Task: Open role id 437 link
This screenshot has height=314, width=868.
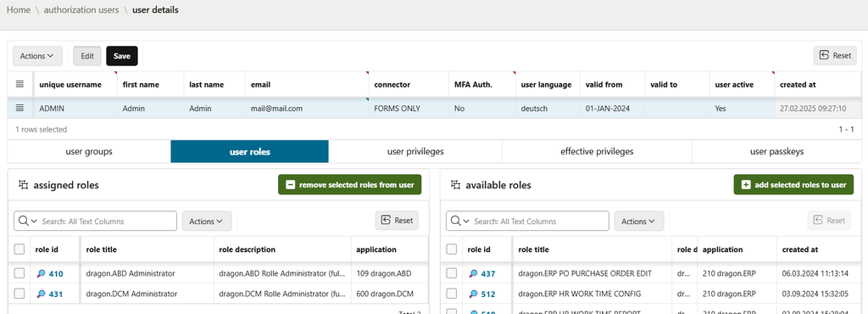Action: (488, 273)
